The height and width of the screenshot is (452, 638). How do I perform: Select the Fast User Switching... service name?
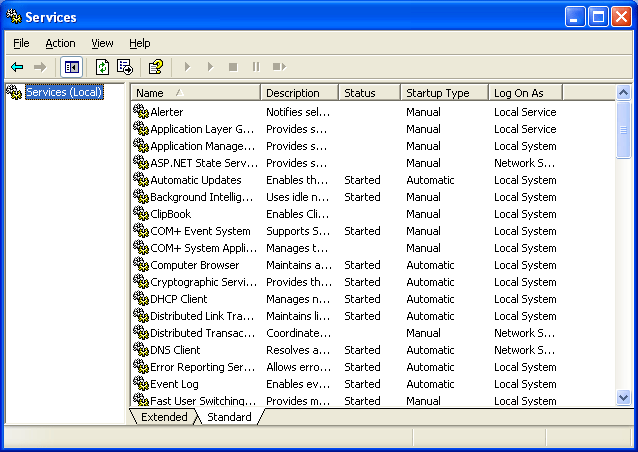tap(203, 401)
